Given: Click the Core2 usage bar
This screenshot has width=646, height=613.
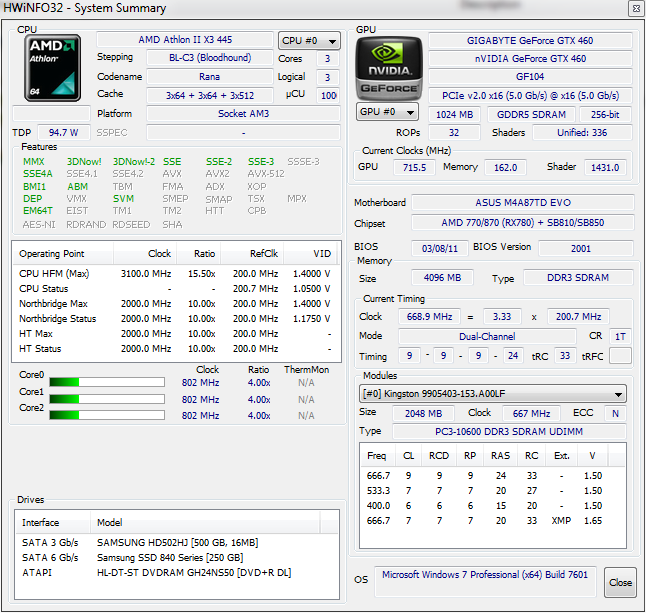Looking at the screenshot, I should (107, 415).
